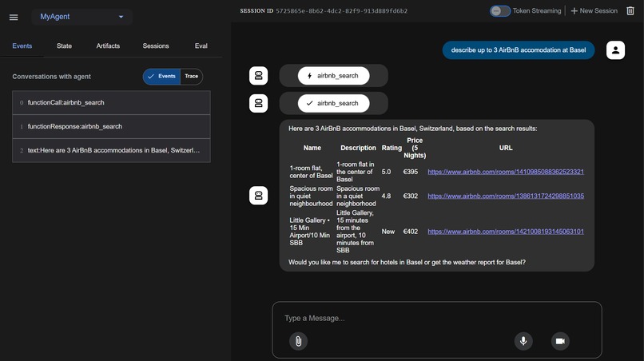Click the Description column header
This screenshot has height=361, width=644.
pyautogui.click(x=358, y=148)
